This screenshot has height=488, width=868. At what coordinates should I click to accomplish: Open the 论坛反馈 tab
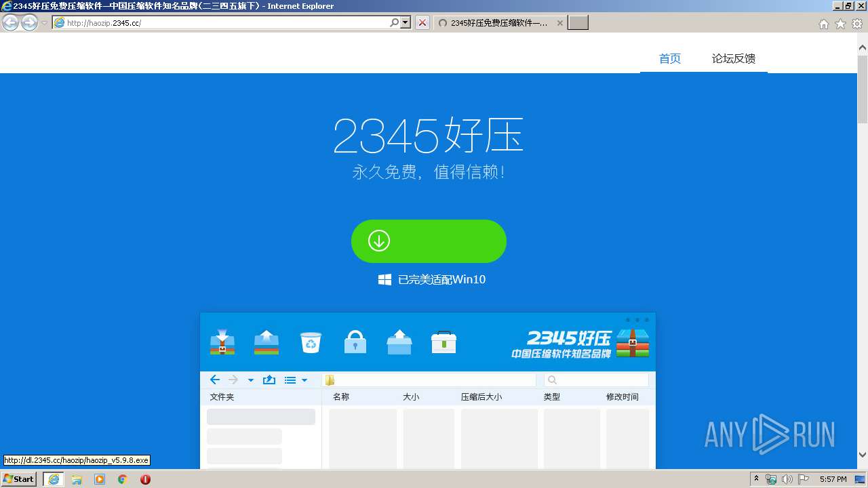[x=734, y=59]
